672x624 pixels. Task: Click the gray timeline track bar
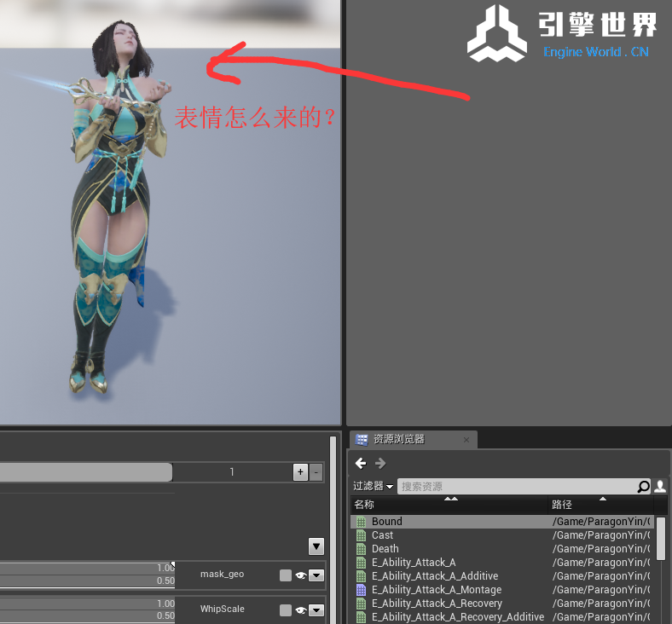(86, 472)
